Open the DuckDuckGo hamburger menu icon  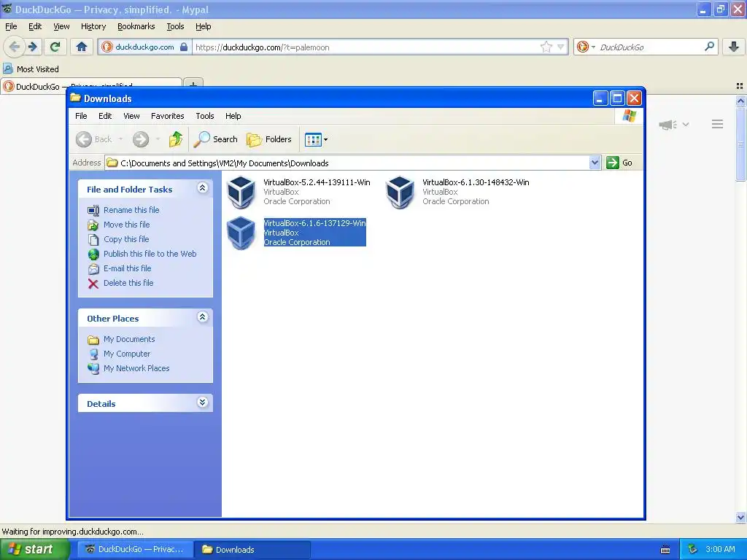(x=718, y=124)
